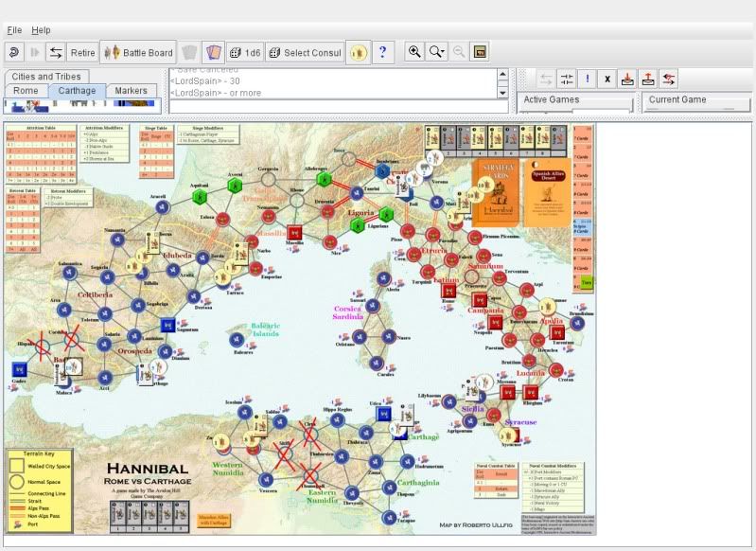Image resolution: width=756 pixels, height=551 pixels.
Task: Open the Battle Board window
Action: coord(138,52)
